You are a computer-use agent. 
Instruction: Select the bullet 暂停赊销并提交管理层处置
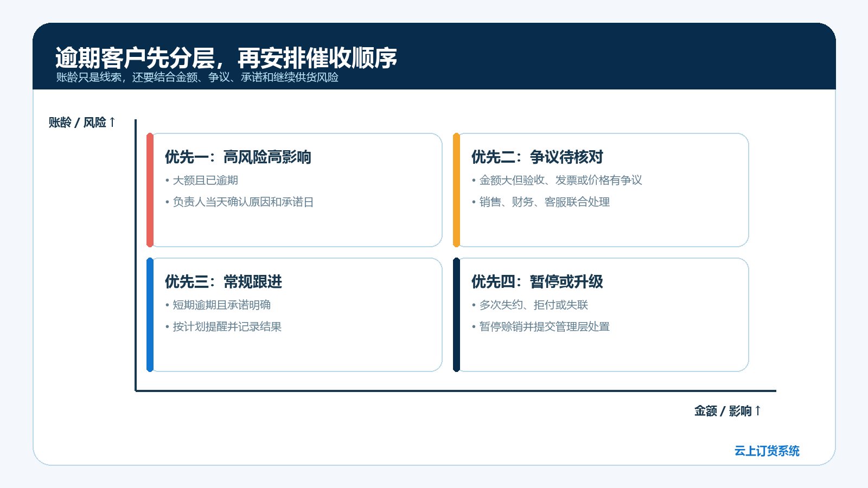click(x=540, y=327)
